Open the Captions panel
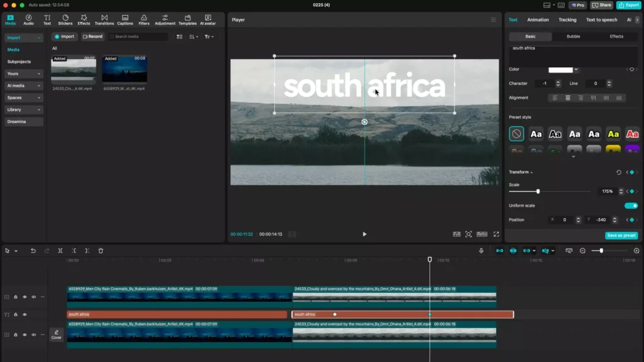This screenshot has width=644, height=362. click(125, 19)
